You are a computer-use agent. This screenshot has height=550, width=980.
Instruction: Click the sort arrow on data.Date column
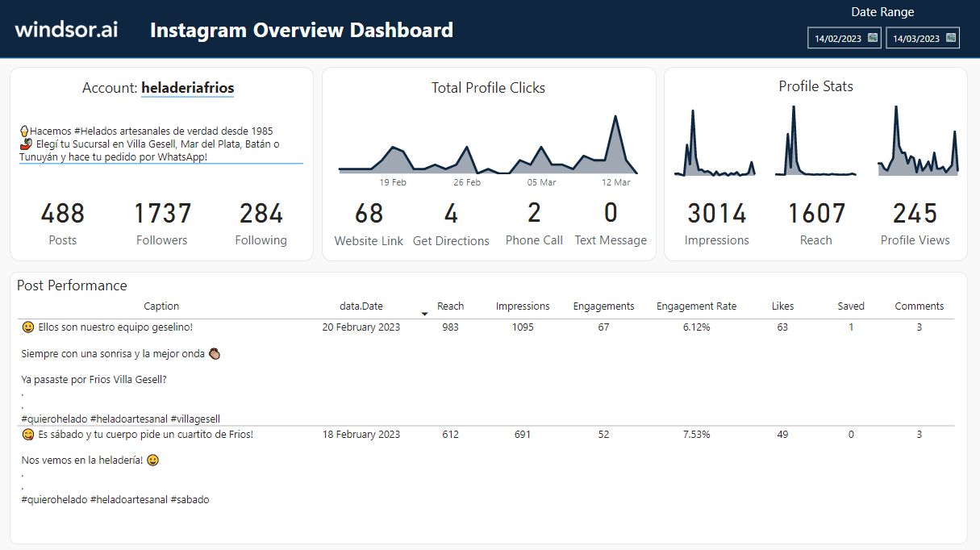[x=424, y=312]
